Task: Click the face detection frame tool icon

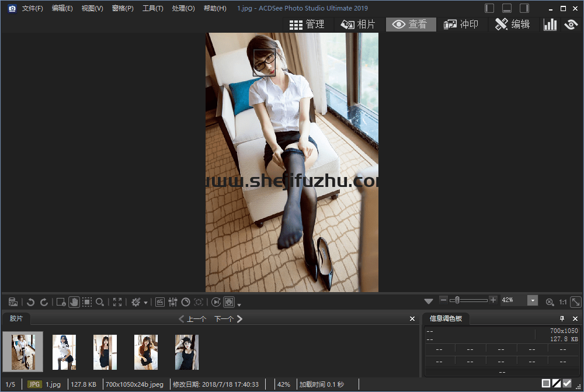Action: coord(61,302)
